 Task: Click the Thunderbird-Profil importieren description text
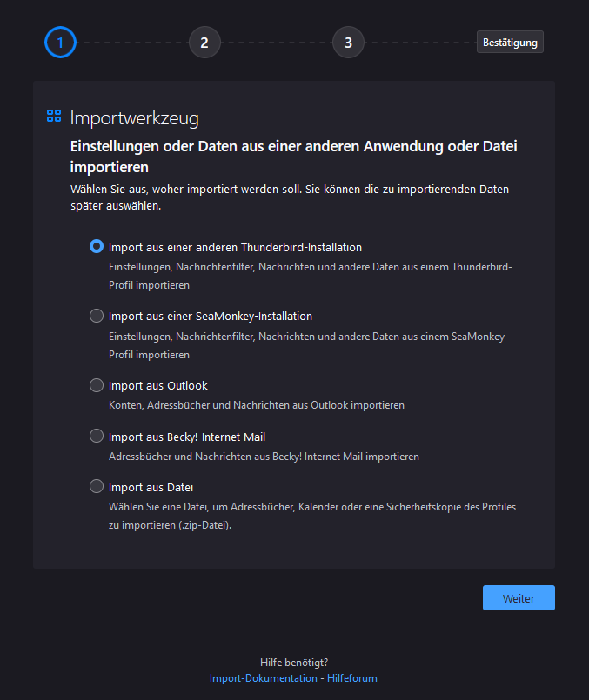[311, 276]
